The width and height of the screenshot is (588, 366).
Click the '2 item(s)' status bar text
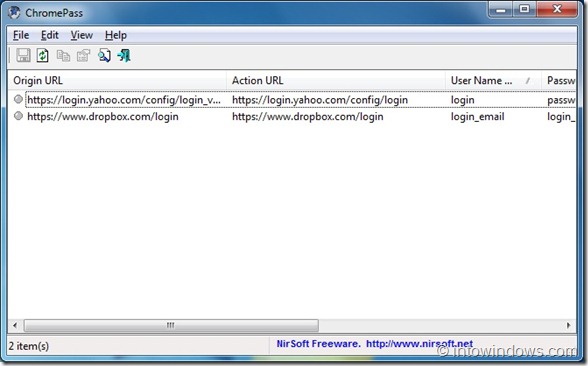[28, 345]
